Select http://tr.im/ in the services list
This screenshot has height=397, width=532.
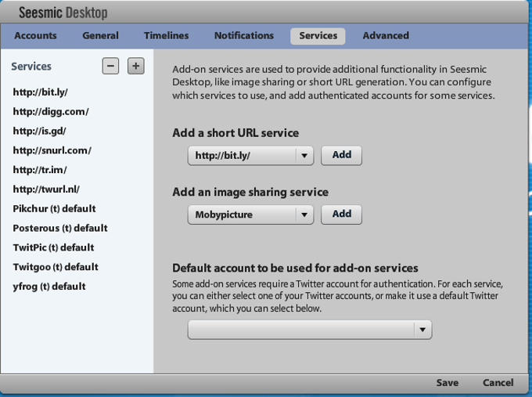pos(40,170)
